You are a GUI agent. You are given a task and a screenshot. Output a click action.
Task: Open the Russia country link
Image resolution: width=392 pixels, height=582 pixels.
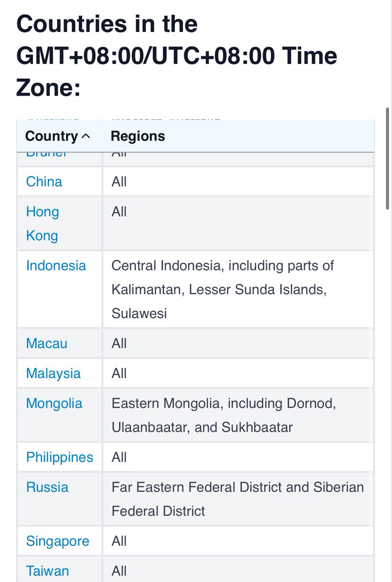pos(47,487)
